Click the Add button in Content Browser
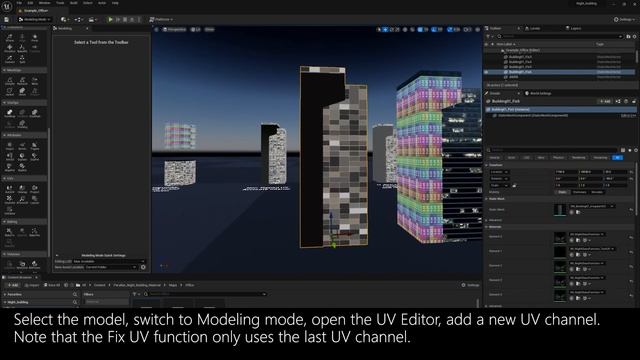Screen dimensions: 640x360 [x=12, y=285]
